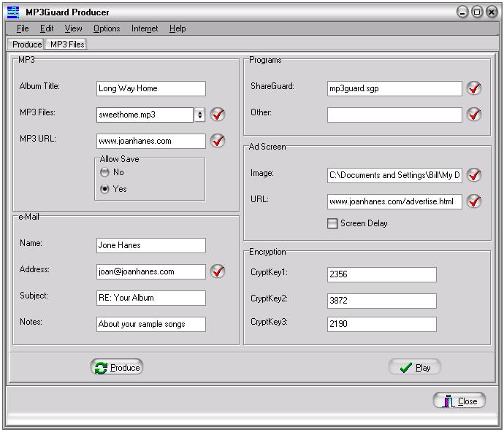Open the Internet menu
Screen dimensions: 504x432
click(x=145, y=28)
